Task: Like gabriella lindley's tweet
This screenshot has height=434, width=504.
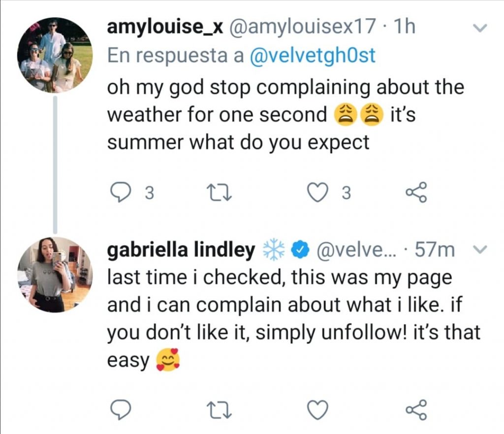Action: (x=317, y=410)
